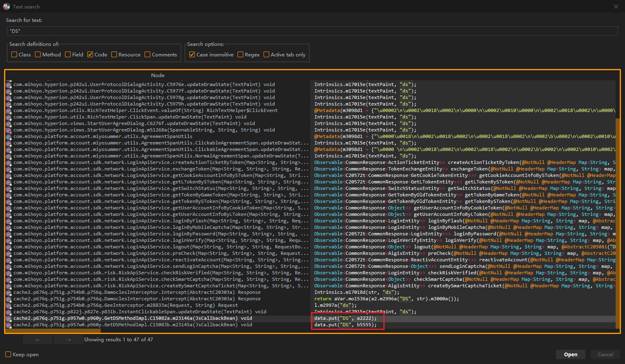Click method icon of loginByPassword row
Screen dimensions: 625x364
pyautogui.click(x=9, y=234)
